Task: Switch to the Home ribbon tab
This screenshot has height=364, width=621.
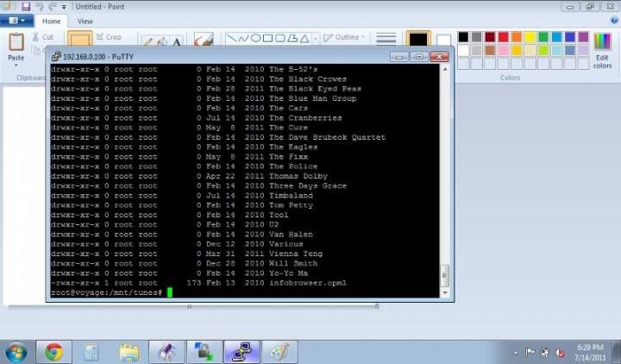Action: (x=52, y=21)
